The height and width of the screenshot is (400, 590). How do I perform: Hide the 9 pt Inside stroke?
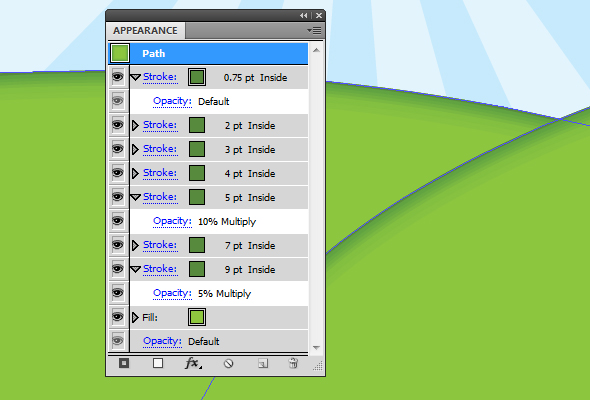point(118,269)
